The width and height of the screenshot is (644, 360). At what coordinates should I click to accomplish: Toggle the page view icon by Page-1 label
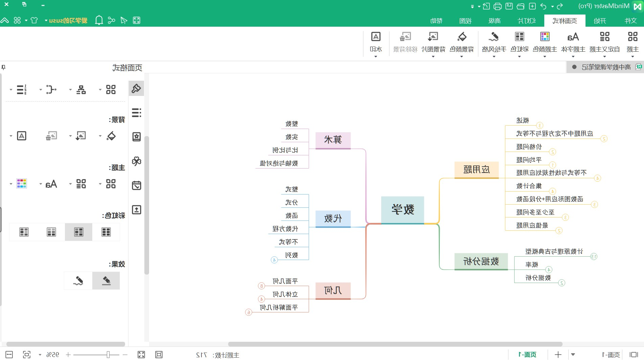coord(634,354)
